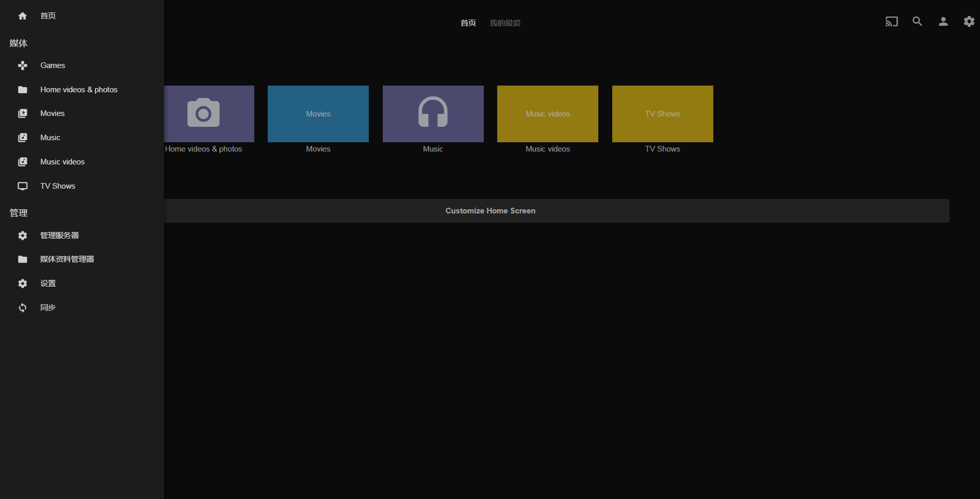This screenshot has height=499, width=980.
Task: Click the Music videos caption below tile
Action: pyautogui.click(x=548, y=149)
